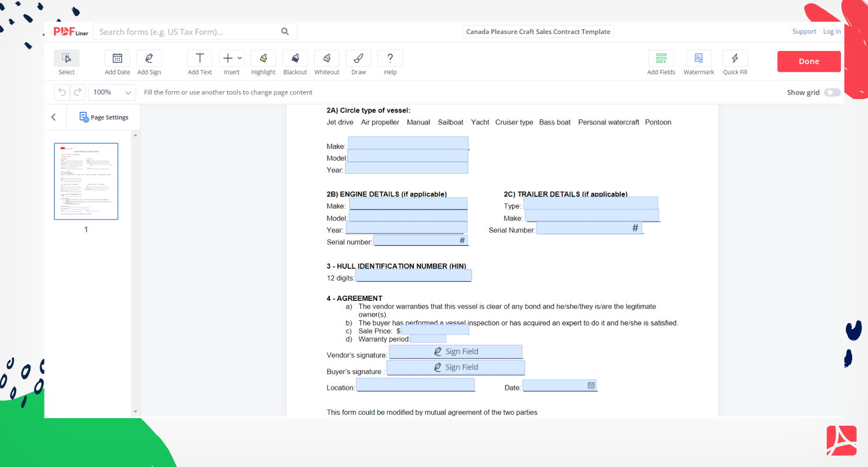Click the 'Cruiser type' text
Viewport: 868px width, 467px height.
pyautogui.click(x=514, y=122)
